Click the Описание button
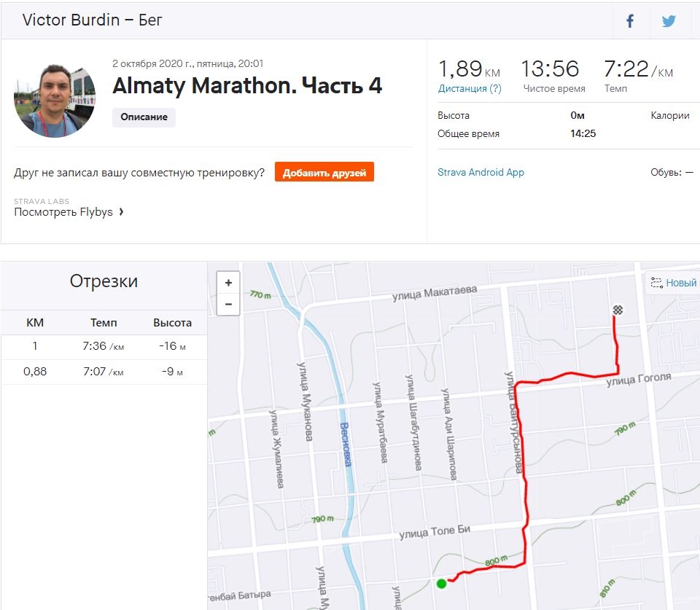The image size is (700, 610). pos(144,117)
